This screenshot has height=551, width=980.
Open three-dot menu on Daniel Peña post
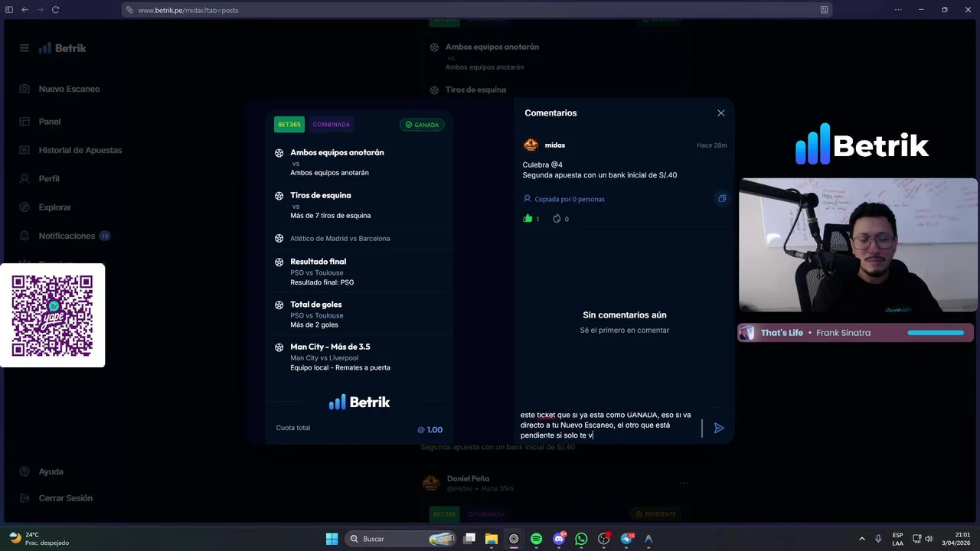(684, 483)
